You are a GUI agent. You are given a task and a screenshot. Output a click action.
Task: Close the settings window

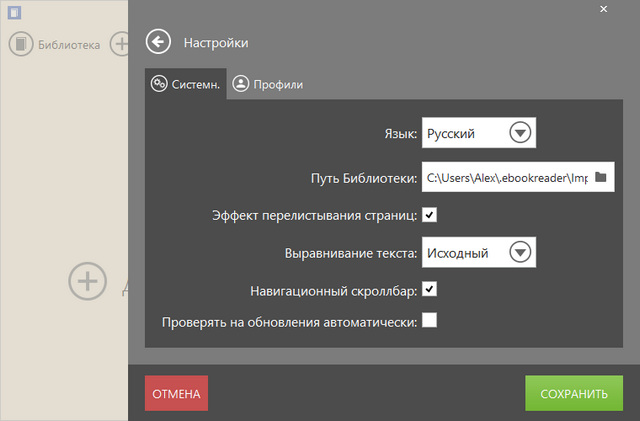coord(603,9)
